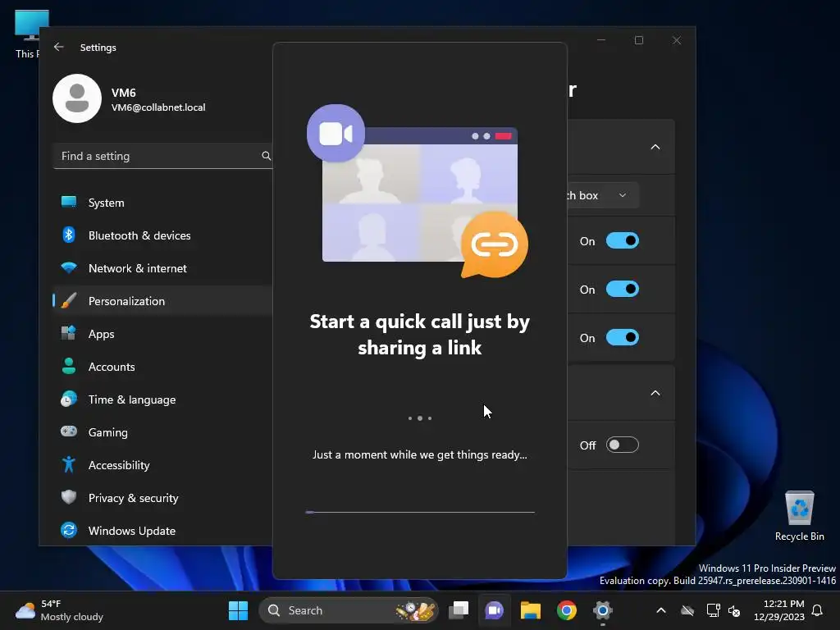Viewport: 840px width, 630px height.
Task: Click the orange link chat bubble icon
Action: tap(494, 244)
